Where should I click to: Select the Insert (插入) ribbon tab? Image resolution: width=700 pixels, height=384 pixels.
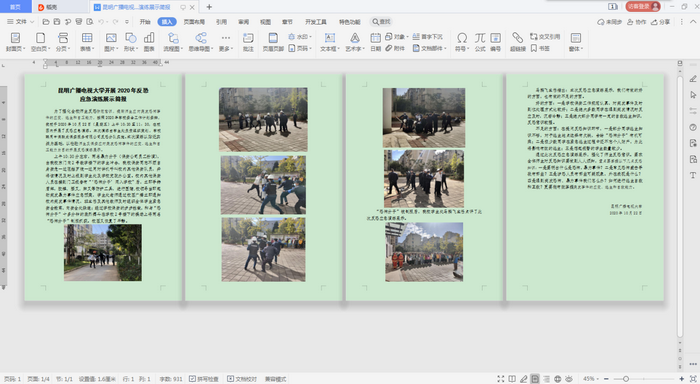click(x=167, y=21)
